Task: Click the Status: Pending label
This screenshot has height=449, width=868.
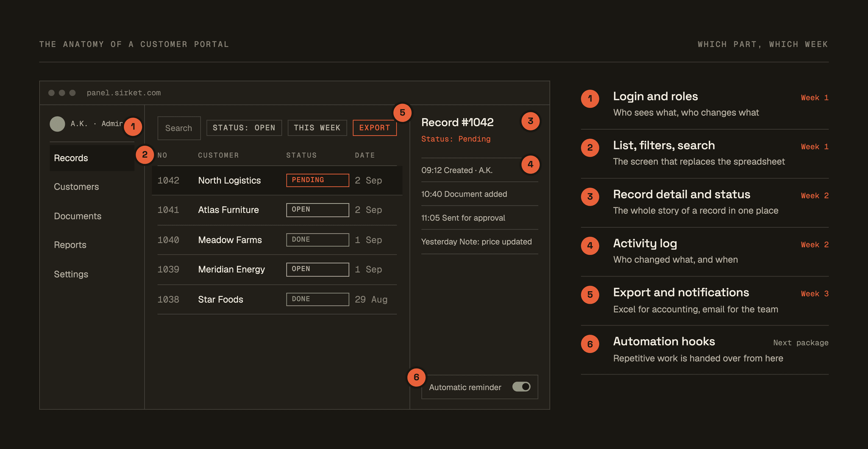Action: pyautogui.click(x=456, y=139)
